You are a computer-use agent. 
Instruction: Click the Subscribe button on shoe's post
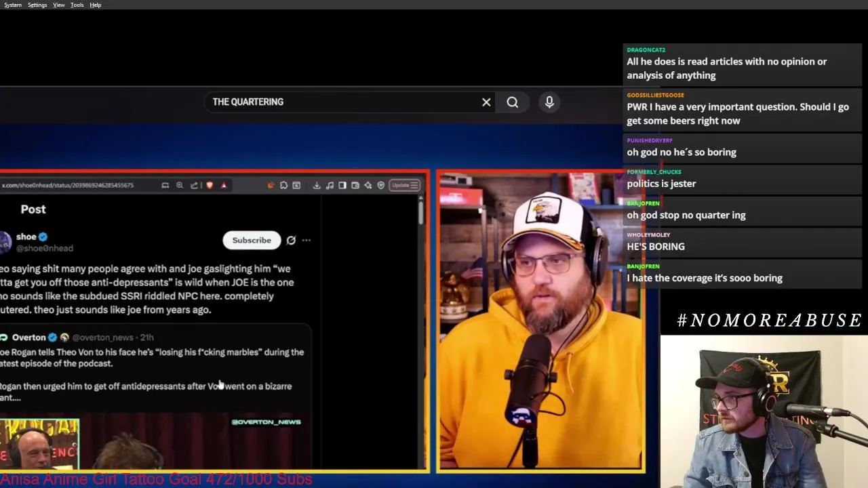click(x=252, y=240)
